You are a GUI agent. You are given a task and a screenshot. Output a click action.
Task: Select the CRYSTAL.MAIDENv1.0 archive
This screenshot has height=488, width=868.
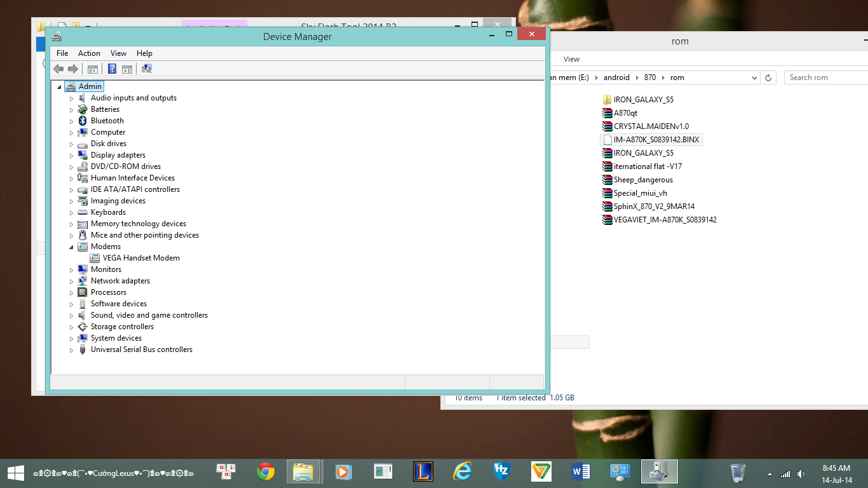coord(646,126)
